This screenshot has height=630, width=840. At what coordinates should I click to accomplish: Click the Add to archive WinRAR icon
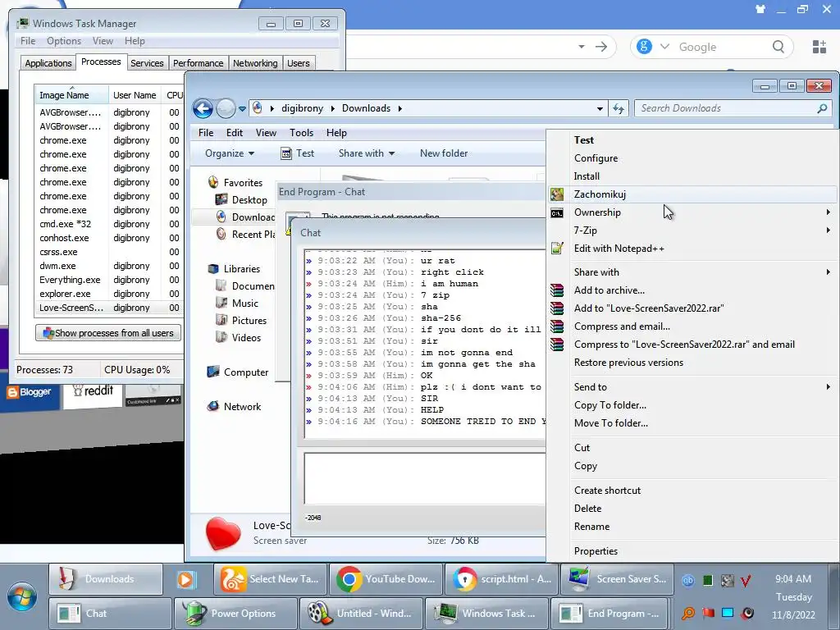coord(557,290)
